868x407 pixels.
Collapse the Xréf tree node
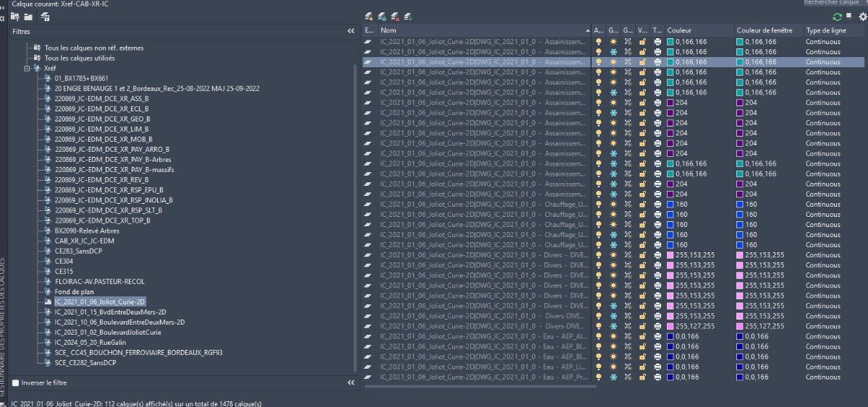pos(27,68)
